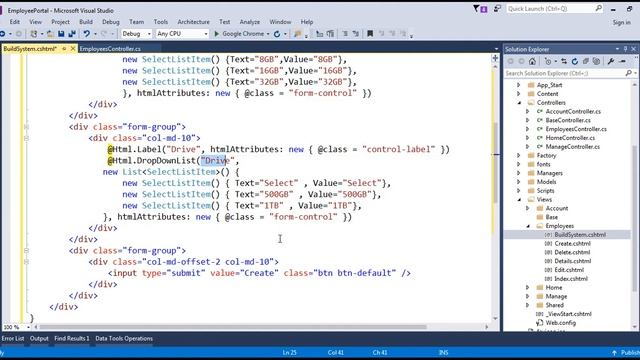The height and width of the screenshot is (360, 640).
Task: Select Create.cshtml in the Employees folder
Action: 572,244
